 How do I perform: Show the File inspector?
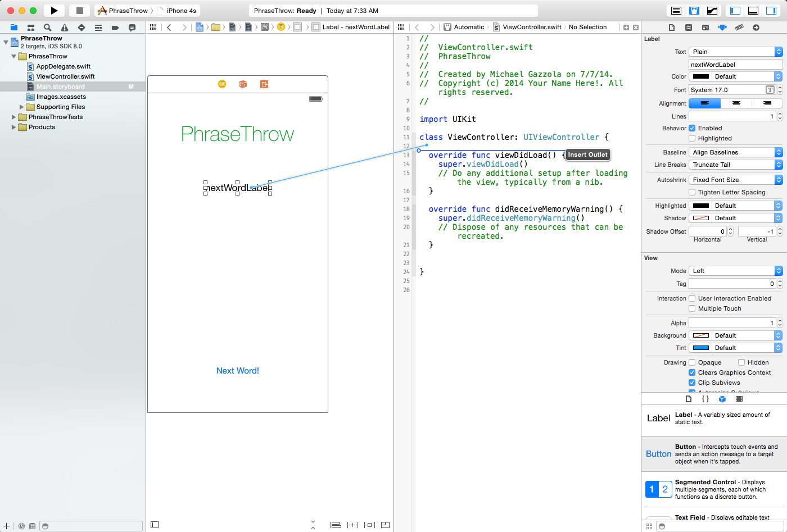tap(672, 28)
